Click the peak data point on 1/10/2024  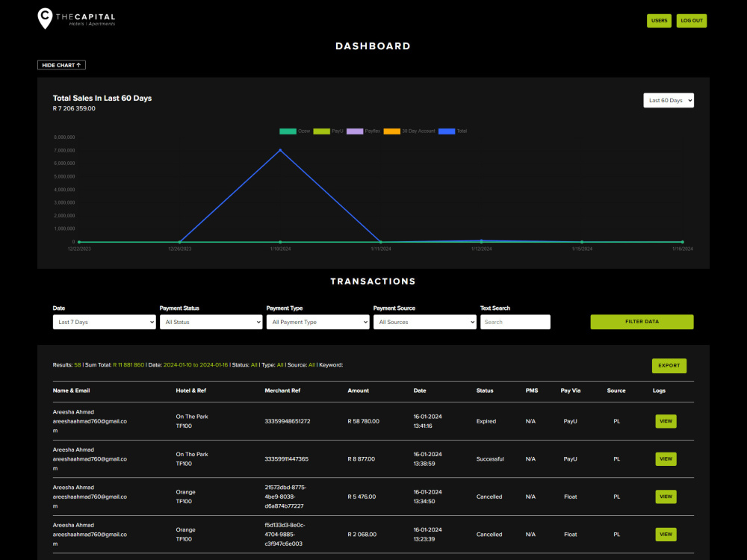[280, 150]
